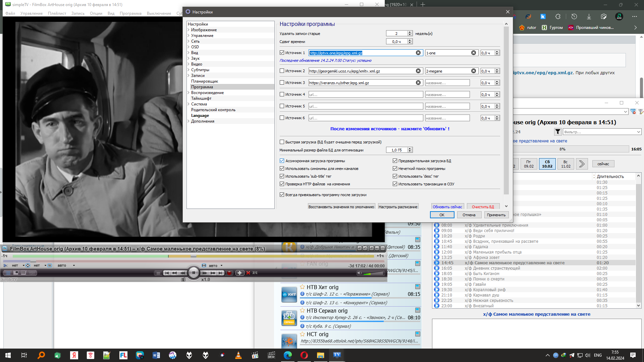
Task: Click the play-arrow button next to record
Action: [239, 273]
